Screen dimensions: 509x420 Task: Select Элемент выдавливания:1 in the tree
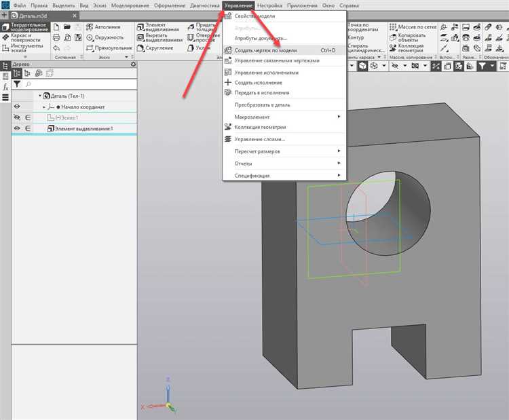tap(80, 128)
